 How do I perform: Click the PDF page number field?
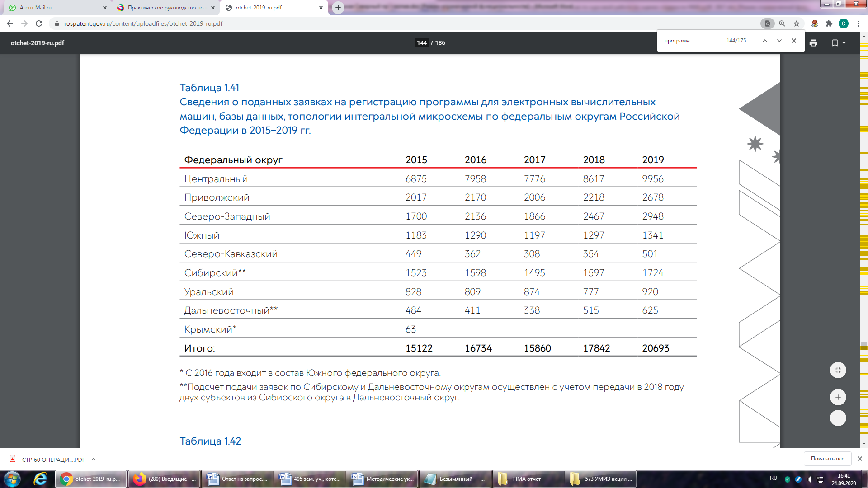[421, 43]
